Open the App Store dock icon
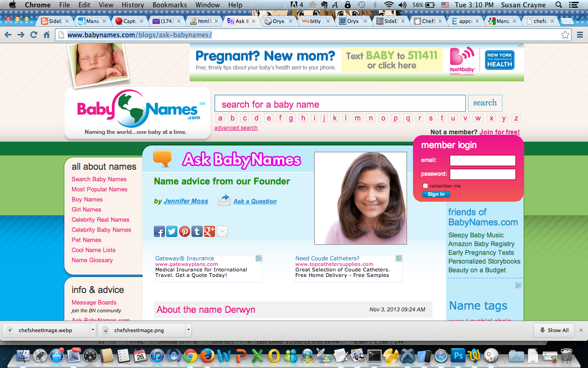Image resolution: width=588 pixels, height=368 pixels. point(57,356)
